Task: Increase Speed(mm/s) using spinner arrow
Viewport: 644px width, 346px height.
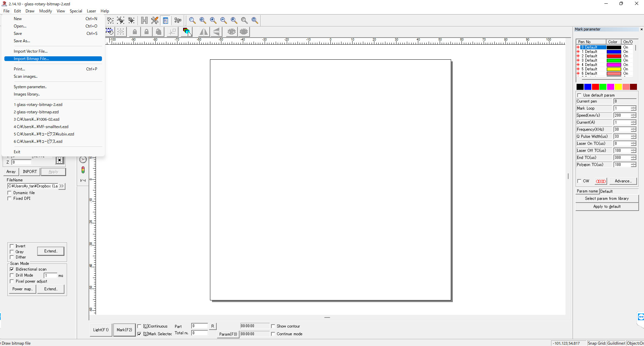Action: click(633, 114)
